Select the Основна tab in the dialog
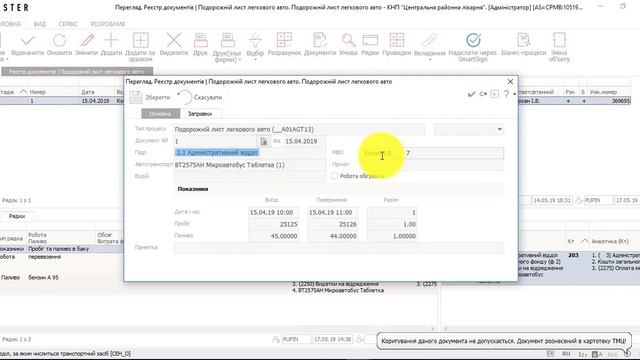Screen dimensions: 640x360 pyautogui.click(x=160, y=114)
